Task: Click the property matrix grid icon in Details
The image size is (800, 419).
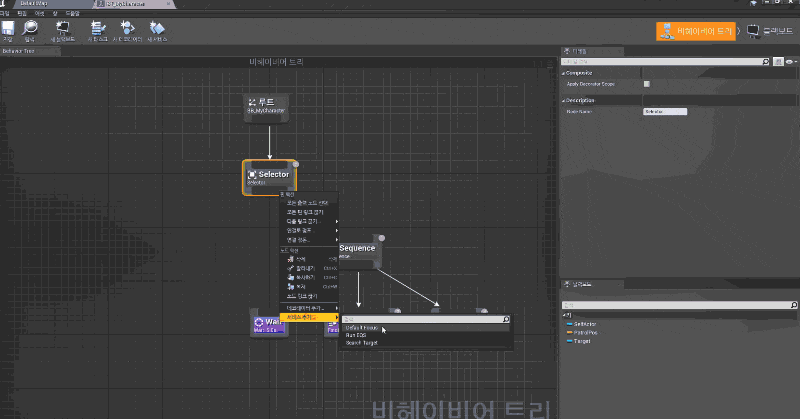Action: pos(779,62)
